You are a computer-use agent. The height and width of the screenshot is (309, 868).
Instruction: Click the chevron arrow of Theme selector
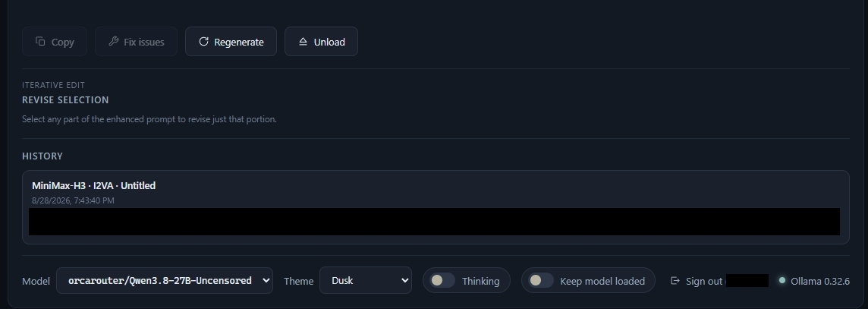coord(404,280)
